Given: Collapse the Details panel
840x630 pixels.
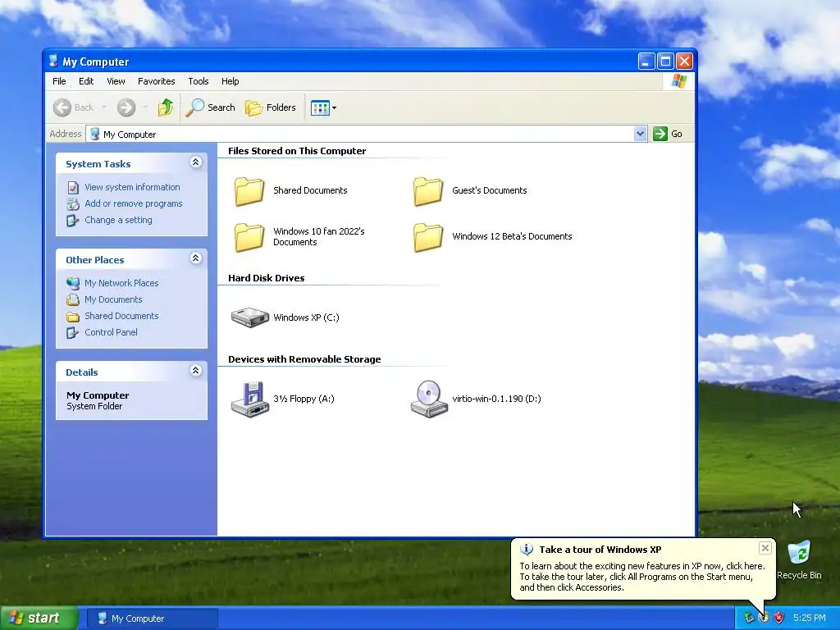Looking at the screenshot, I should (195, 371).
